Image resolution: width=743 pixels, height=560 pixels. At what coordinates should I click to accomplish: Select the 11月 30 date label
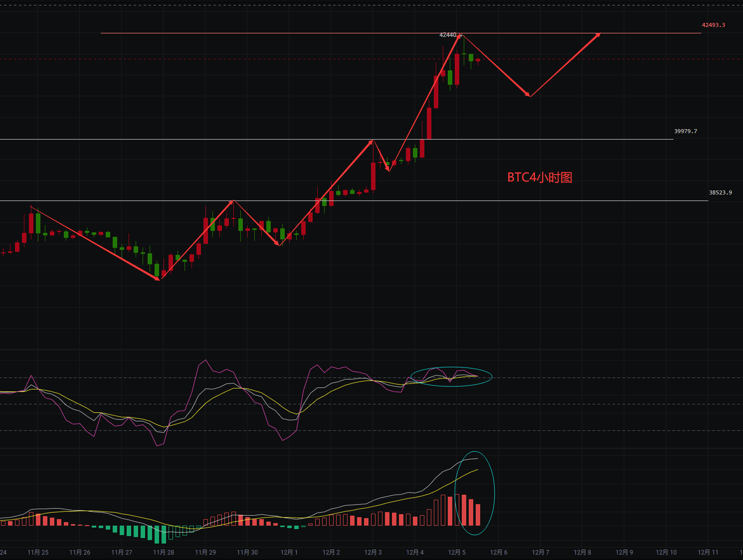click(247, 552)
